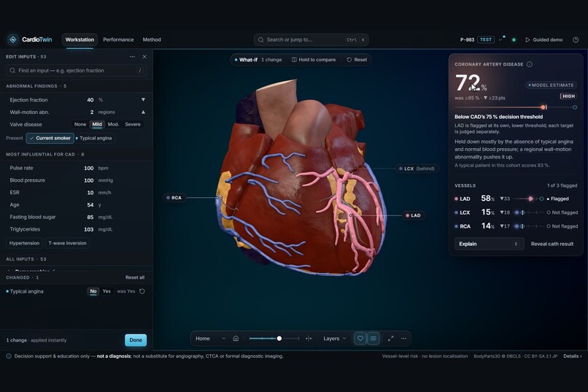Screen dimensions: 588x392
Task: Click the Coronary Artery Disease info icon
Action: (x=530, y=64)
